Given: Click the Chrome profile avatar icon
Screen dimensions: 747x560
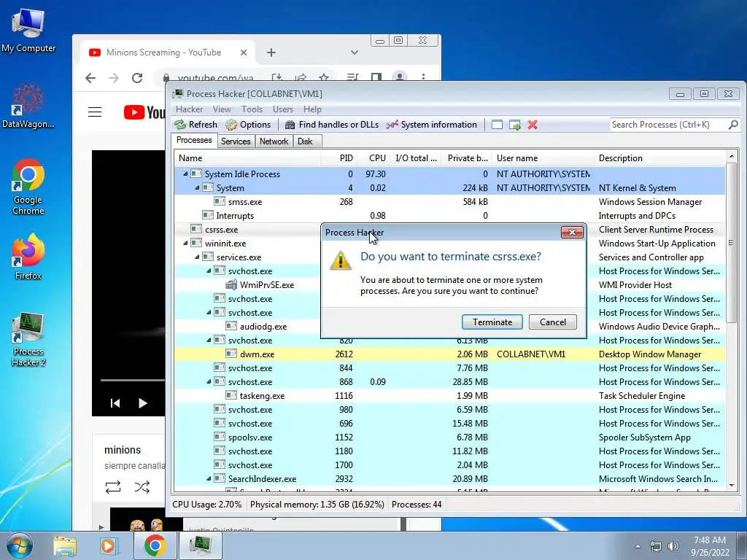Looking at the screenshot, I should (x=400, y=77).
